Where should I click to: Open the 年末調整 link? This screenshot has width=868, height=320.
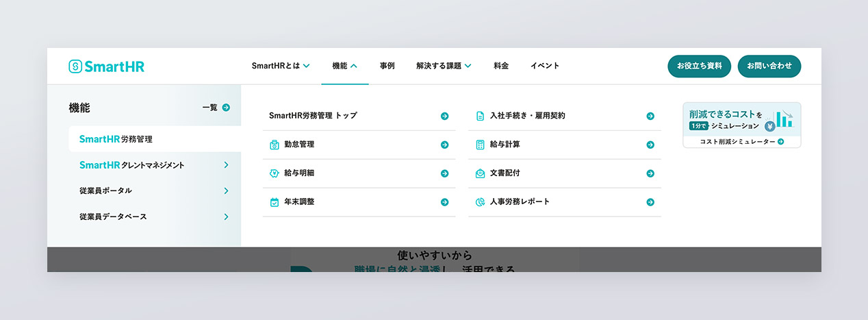[x=359, y=202]
